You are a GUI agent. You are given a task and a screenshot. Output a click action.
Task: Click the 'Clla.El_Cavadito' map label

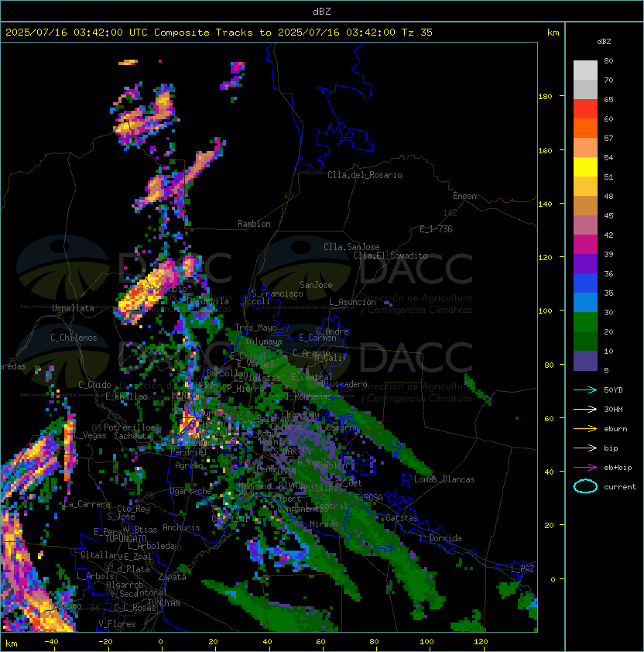(x=390, y=256)
